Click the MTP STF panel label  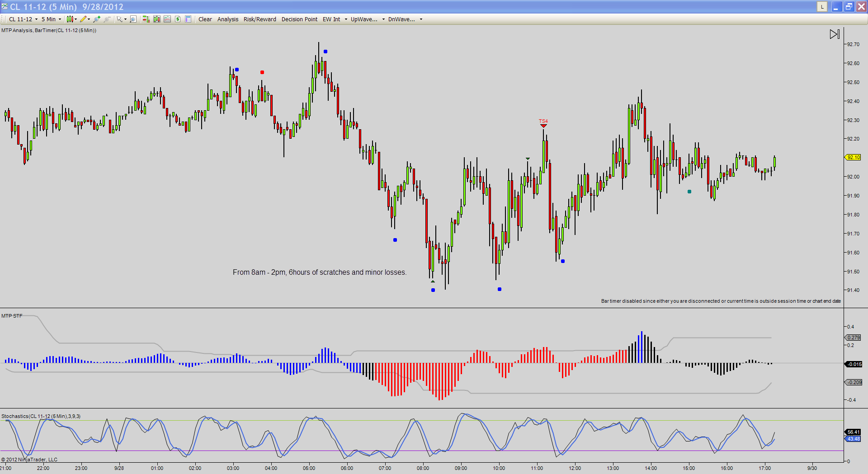12,316
